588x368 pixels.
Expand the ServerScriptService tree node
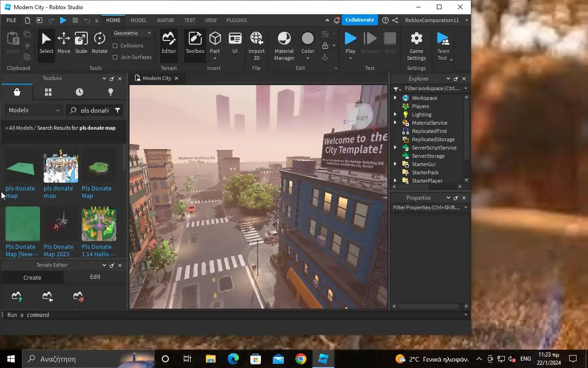coord(395,148)
